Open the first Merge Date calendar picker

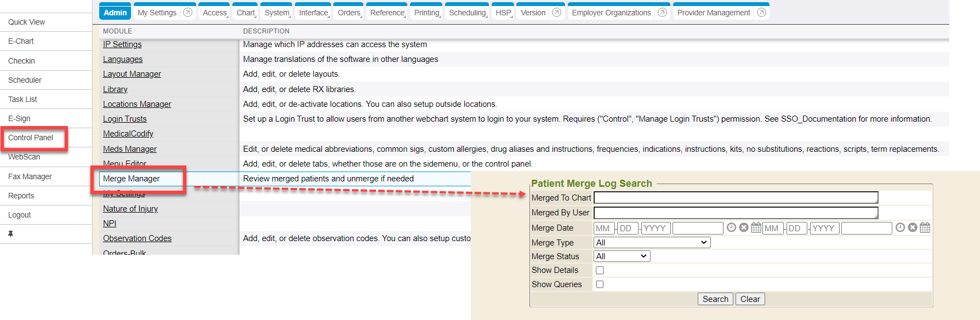[x=756, y=227]
